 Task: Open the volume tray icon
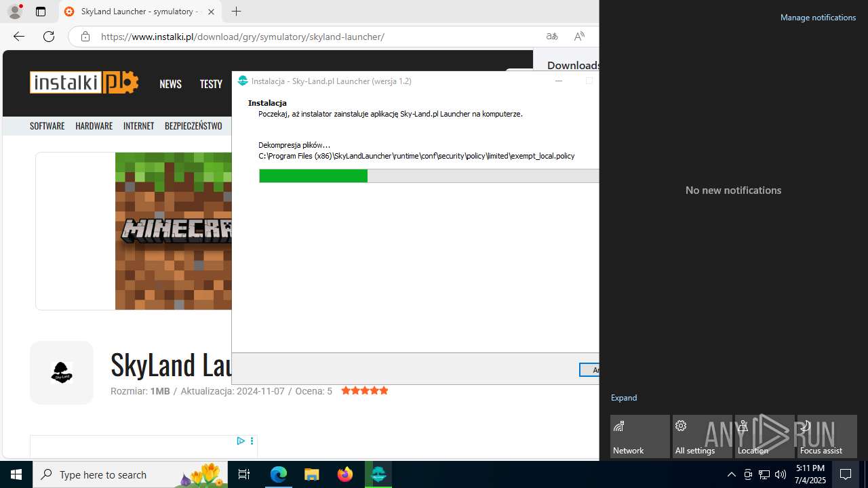[781, 474]
